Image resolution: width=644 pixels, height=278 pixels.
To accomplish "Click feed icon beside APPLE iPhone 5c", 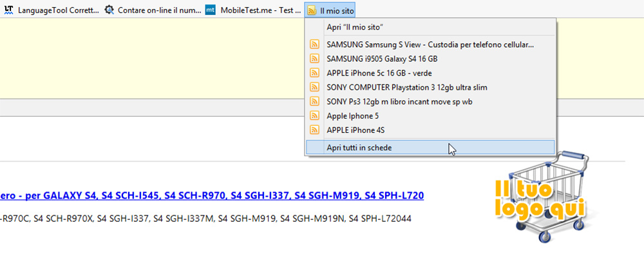I will tap(315, 73).
